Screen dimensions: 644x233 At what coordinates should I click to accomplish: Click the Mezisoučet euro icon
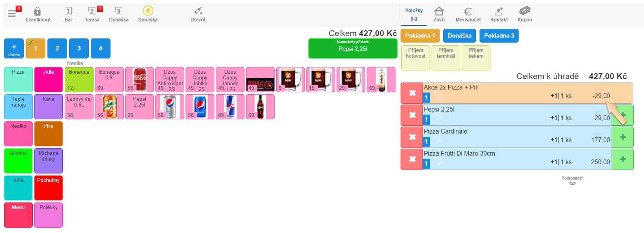pos(468,12)
